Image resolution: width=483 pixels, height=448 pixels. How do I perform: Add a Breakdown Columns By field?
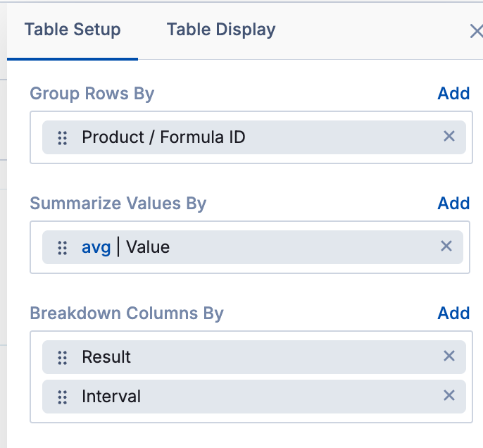(453, 313)
